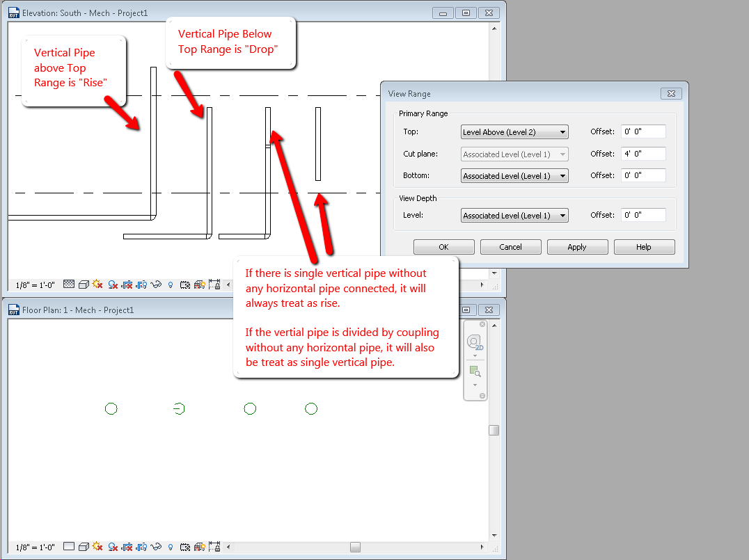Close the View Range dialog
The height and width of the screenshot is (560, 749).
(x=671, y=94)
